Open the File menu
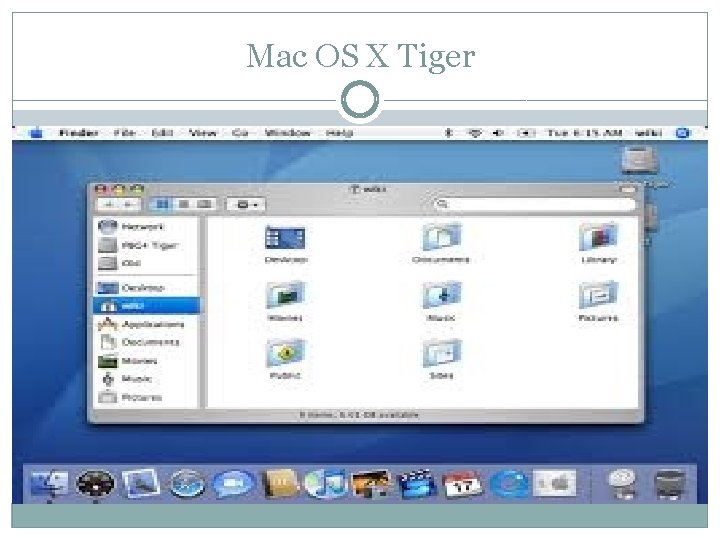This screenshot has width=720, height=540. coord(124,133)
